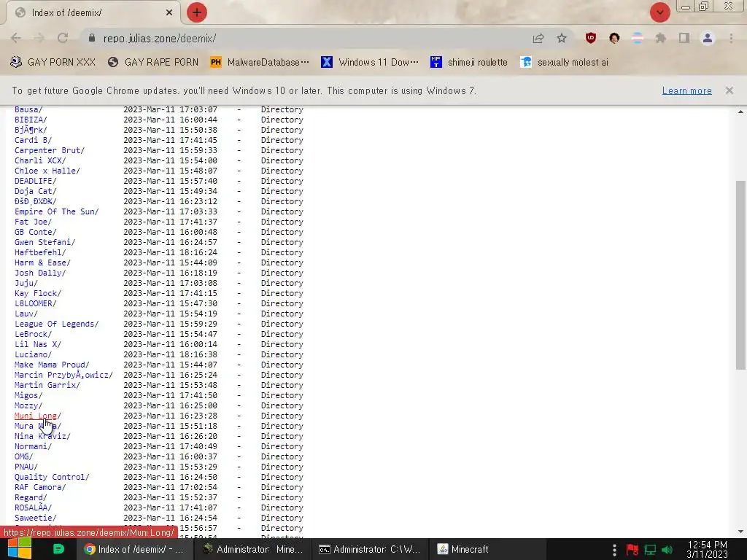Open the Nina Kraviz/ directory
This screenshot has height=560, width=747.
click(x=42, y=436)
